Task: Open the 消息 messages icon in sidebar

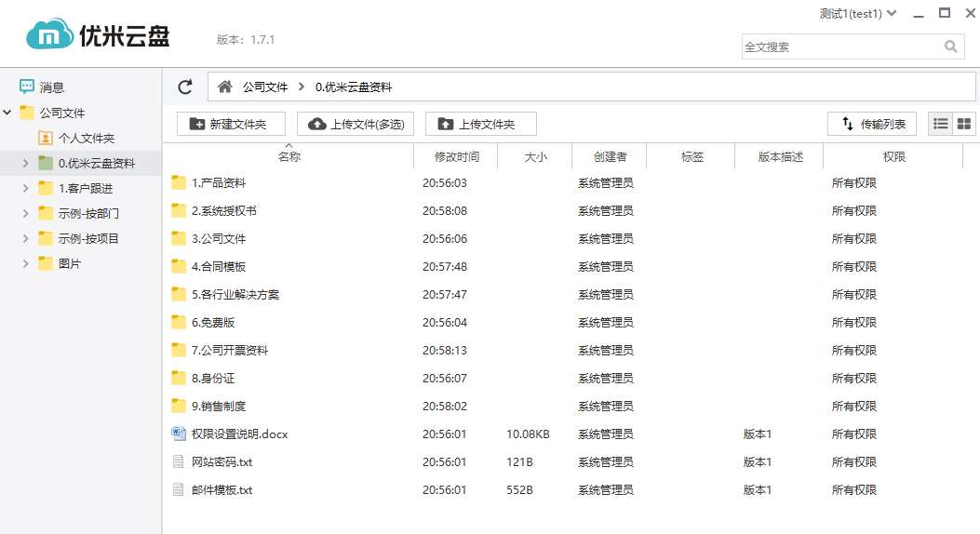Action: click(x=27, y=87)
